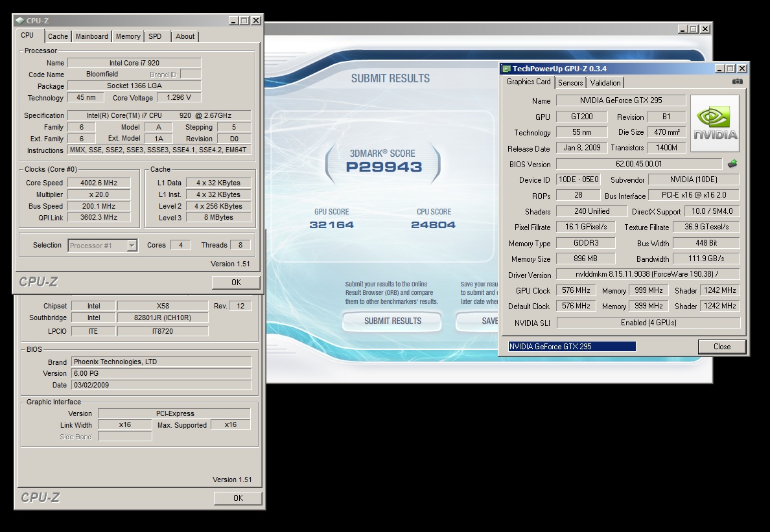This screenshot has width=770, height=532.
Task: Switch to the Mainboard tab in CPU-Z
Action: (92, 36)
